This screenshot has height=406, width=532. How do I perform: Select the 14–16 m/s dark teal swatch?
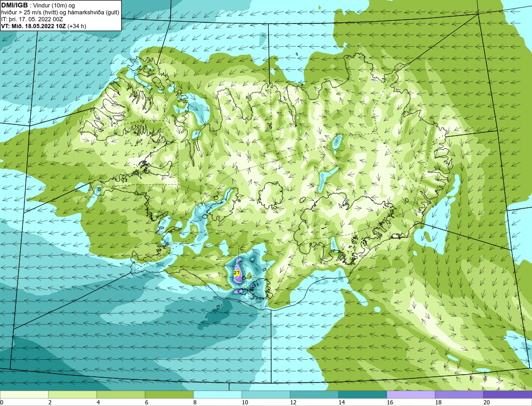(363, 394)
